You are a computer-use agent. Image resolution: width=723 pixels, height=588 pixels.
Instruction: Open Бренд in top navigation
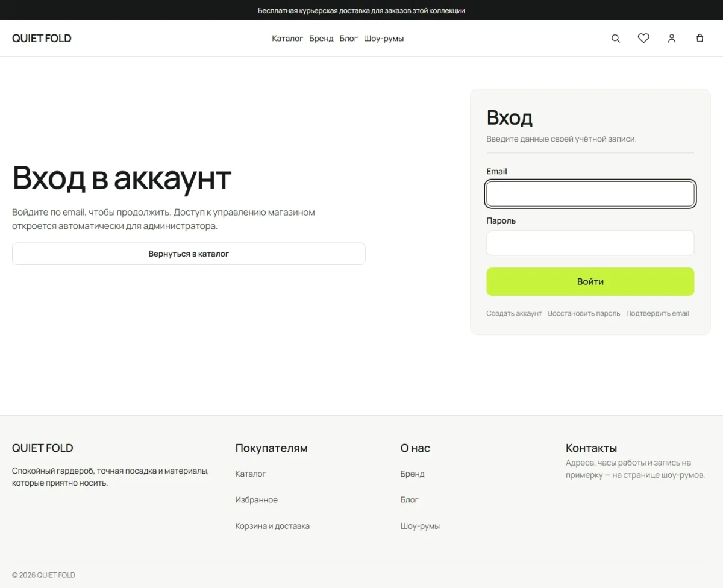(x=321, y=39)
